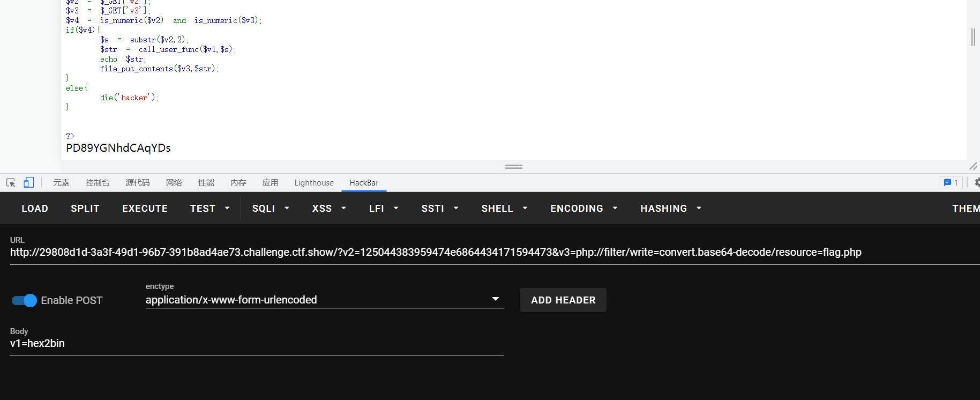Image resolution: width=980 pixels, height=400 pixels.
Task: Switch to the 性能 (Performance) tab
Action: click(206, 183)
